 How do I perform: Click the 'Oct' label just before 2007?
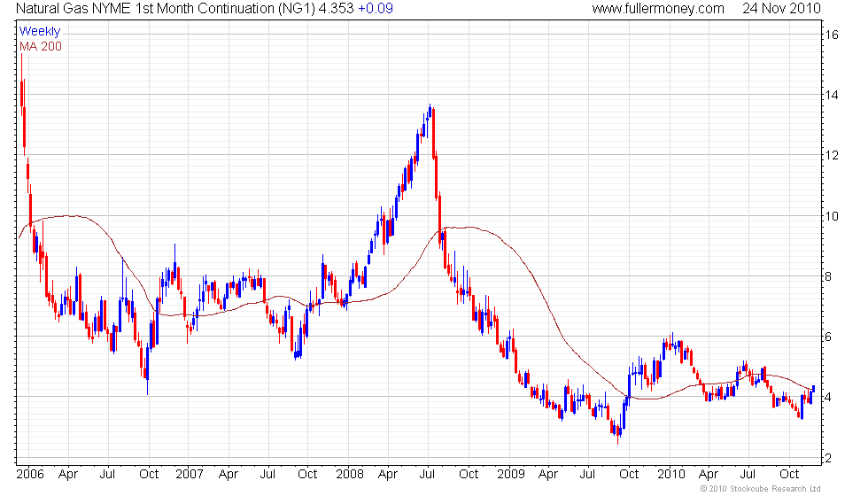[x=149, y=475]
